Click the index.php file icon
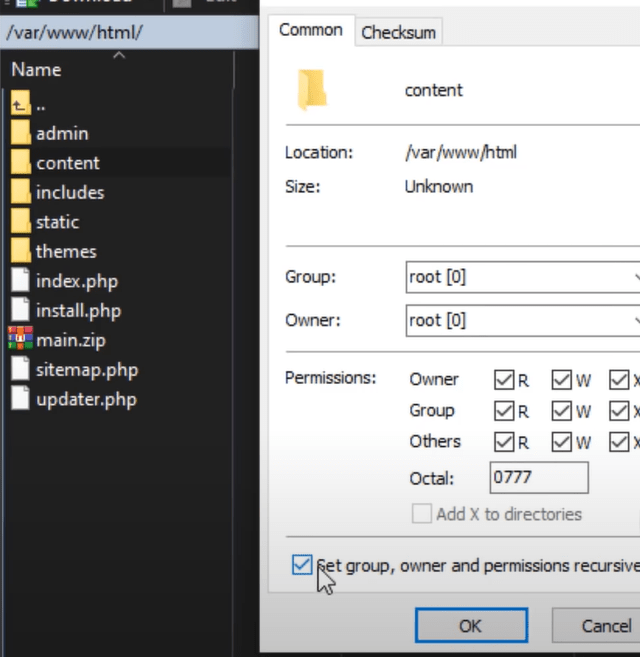The width and height of the screenshot is (640, 657). pos(20,279)
